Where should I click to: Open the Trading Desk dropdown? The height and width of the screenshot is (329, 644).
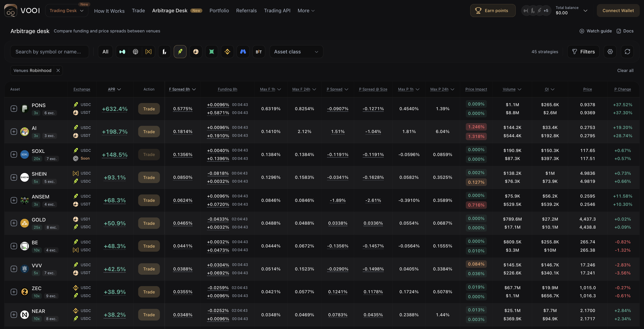click(66, 11)
